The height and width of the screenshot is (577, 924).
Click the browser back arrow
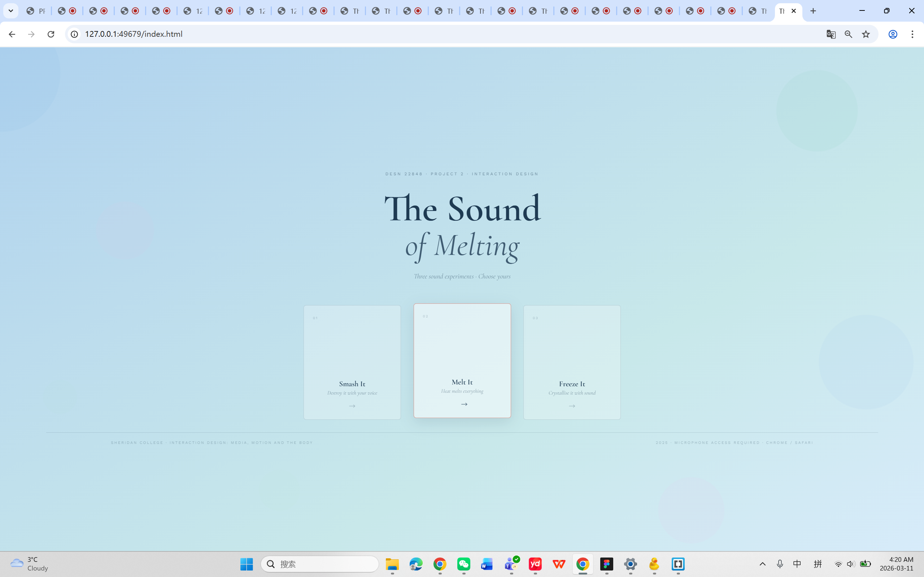[x=12, y=34]
